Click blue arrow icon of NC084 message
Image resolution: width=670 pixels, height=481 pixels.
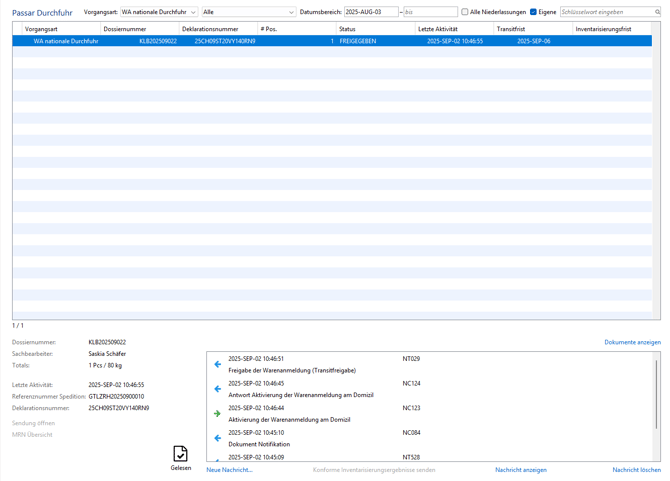217,438
